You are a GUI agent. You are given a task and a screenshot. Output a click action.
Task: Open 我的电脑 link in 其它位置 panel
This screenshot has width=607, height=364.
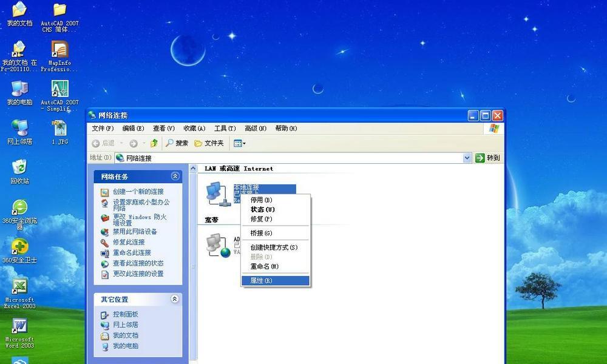click(126, 346)
